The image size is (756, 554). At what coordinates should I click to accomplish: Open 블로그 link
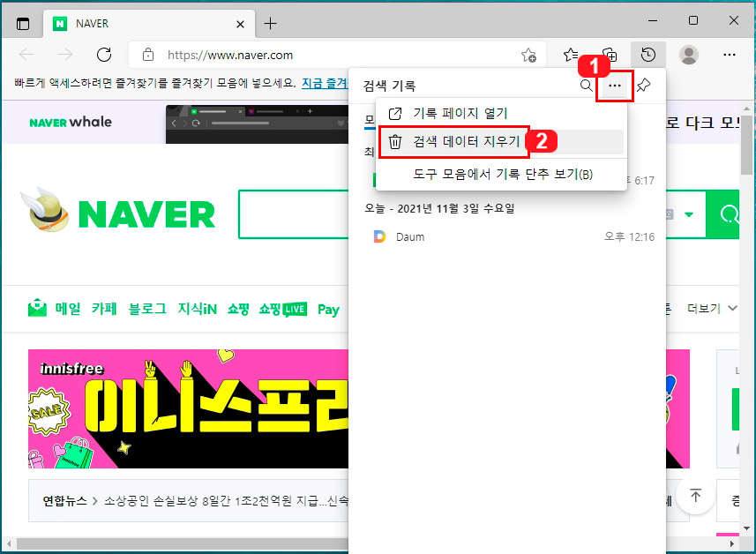click(147, 309)
